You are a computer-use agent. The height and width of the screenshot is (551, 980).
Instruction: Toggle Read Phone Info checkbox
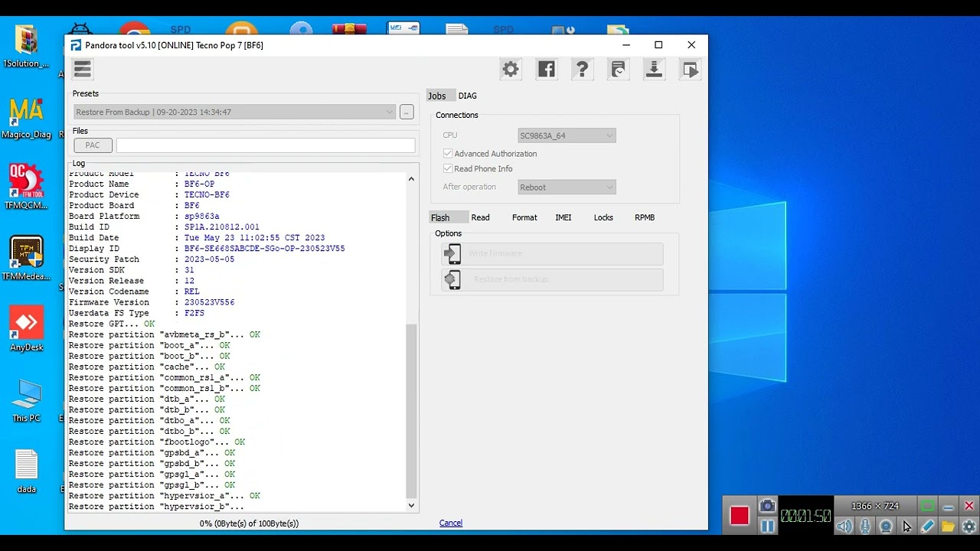tap(448, 169)
